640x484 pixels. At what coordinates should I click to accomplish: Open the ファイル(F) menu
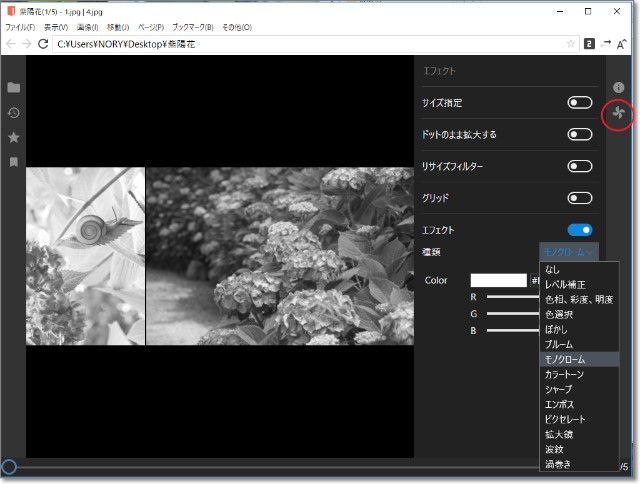[20, 27]
